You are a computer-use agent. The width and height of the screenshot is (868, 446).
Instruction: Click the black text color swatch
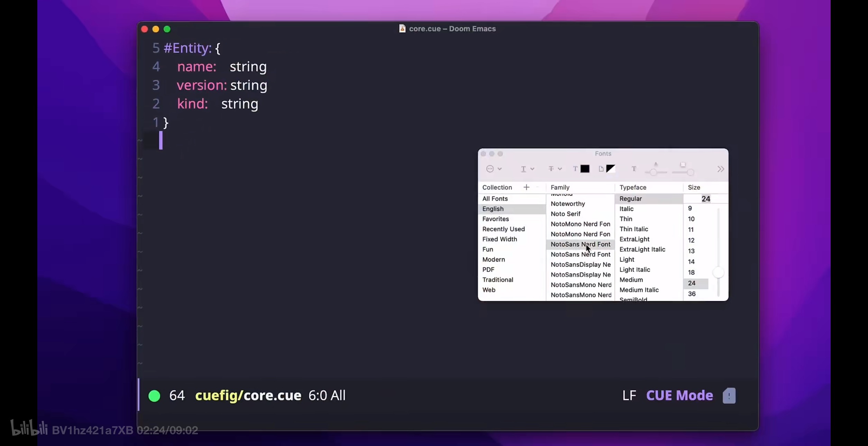pos(585,169)
